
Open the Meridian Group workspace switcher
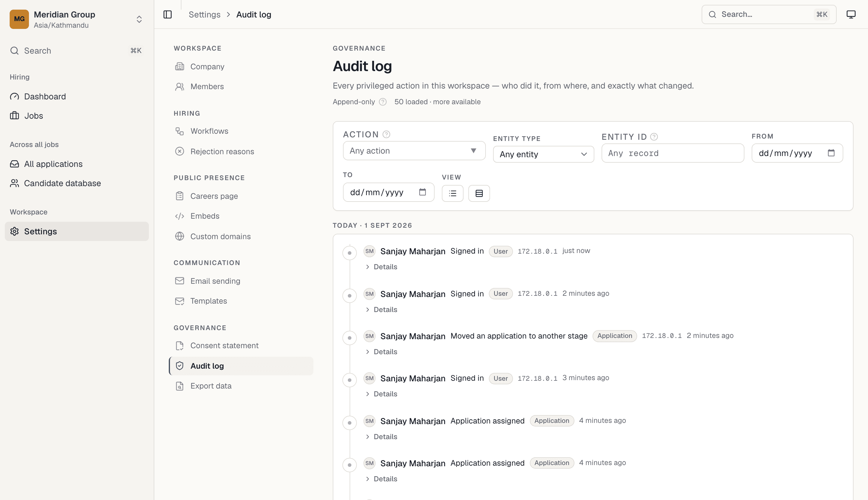click(x=76, y=19)
